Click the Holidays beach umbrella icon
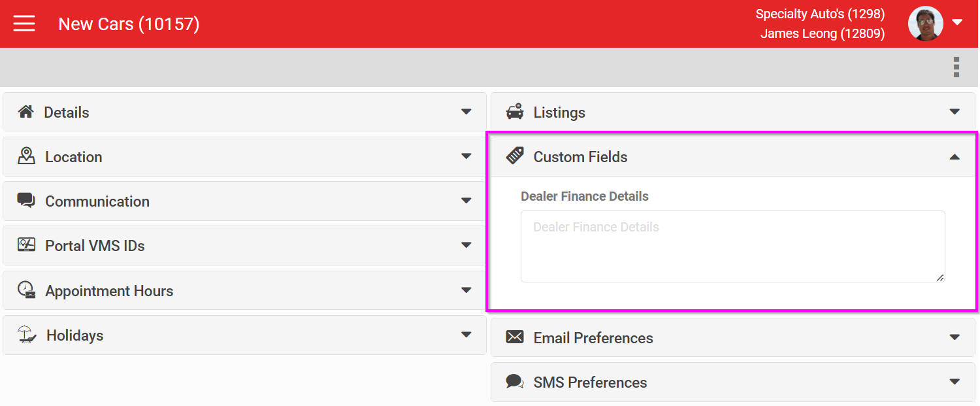The height and width of the screenshot is (406, 980). click(x=26, y=335)
